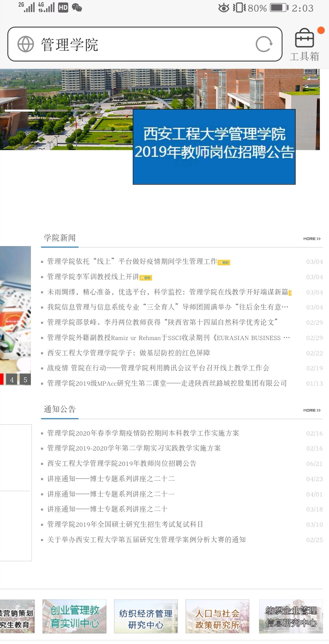The width and height of the screenshot is (329, 644).
Task: Reload the page with the refresh icon
Action: pyautogui.click(x=264, y=44)
